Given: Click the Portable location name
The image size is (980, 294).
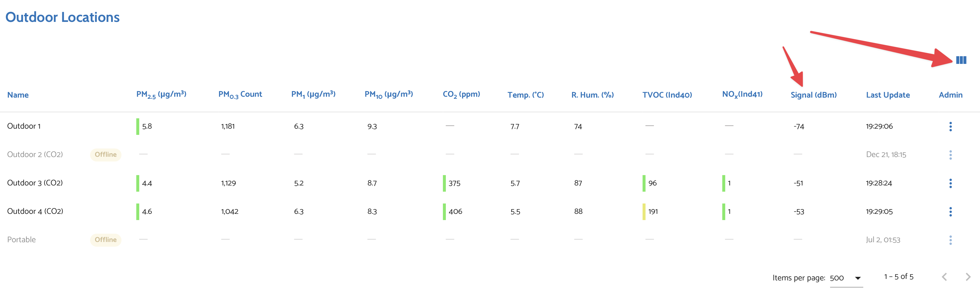Looking at the screenshot, I should (21, 240).
